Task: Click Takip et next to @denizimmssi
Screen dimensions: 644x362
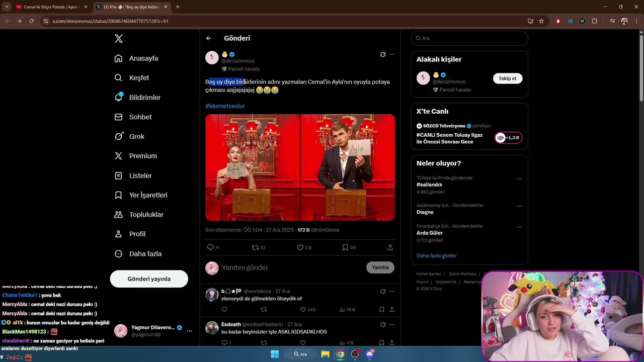Action: pyautogui.click(x=508, y=78)
